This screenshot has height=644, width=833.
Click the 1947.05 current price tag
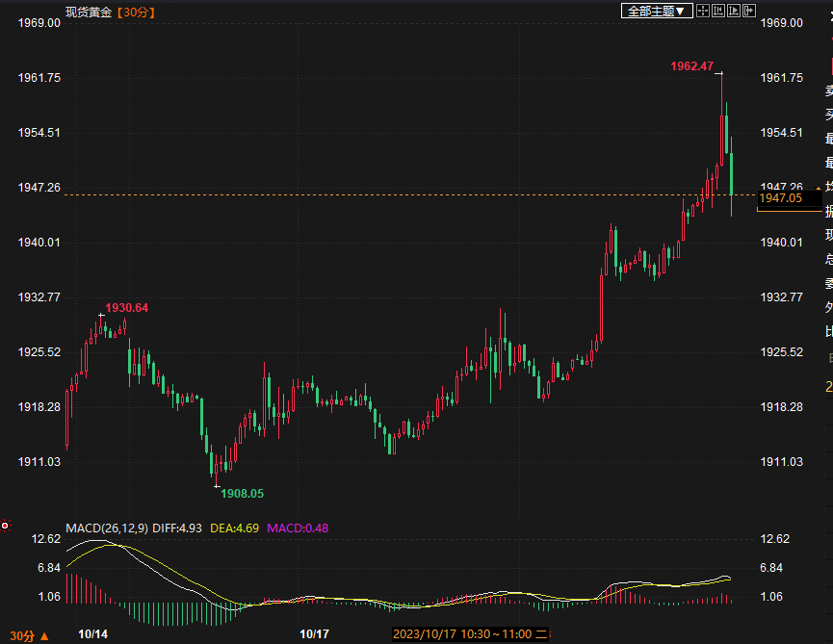point(780,198)
